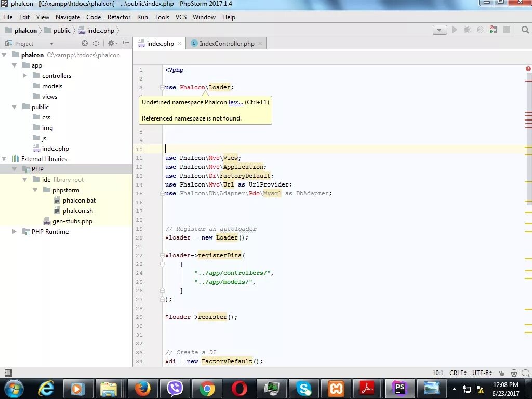Collapse the public folder
The width and height of the screenshot is (532, 399).
(15, 107)
